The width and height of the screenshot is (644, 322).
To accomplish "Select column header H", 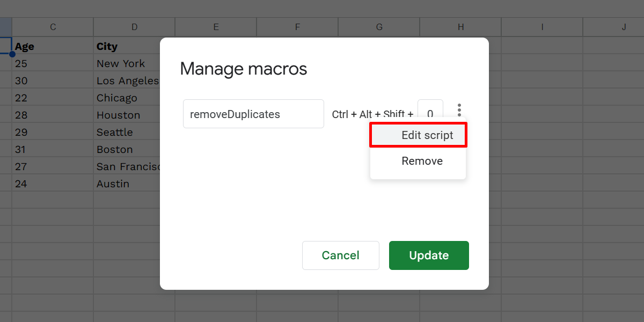I will (460, 26).
